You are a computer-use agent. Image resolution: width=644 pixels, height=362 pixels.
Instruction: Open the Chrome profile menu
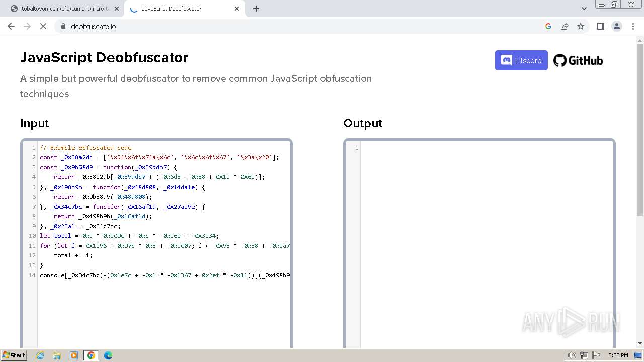[617, 26]
